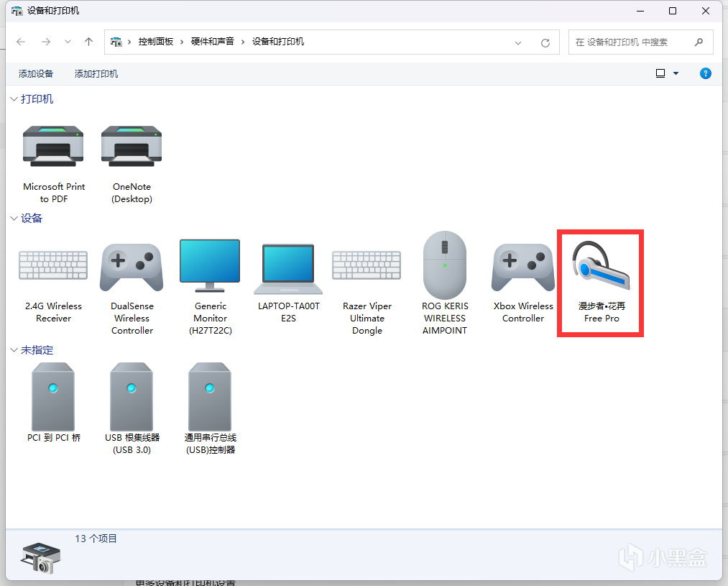Click 添加打印机 in the command bar
The width and height of the screenshot is (728, 586).
tap(96, 74)
